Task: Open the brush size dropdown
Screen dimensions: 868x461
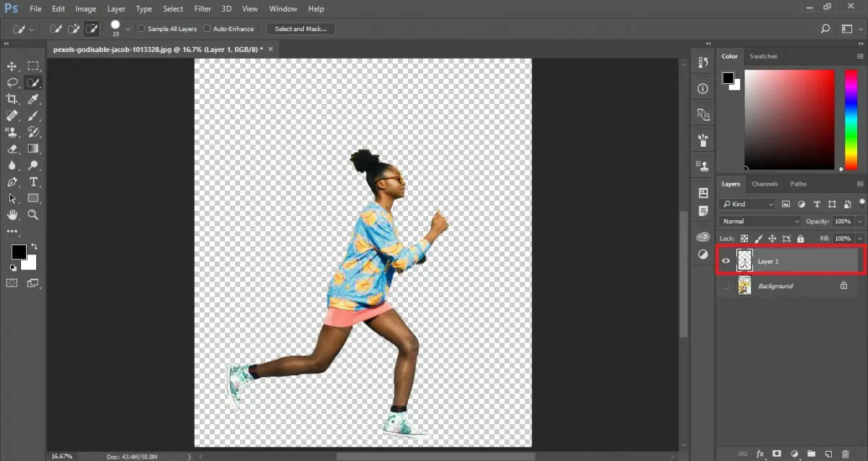Action: [x=127, y=28]
